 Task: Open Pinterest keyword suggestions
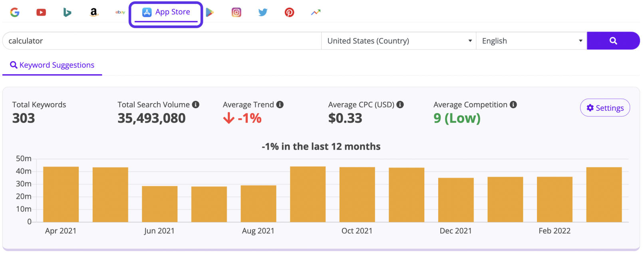click(x=289, y=12)
